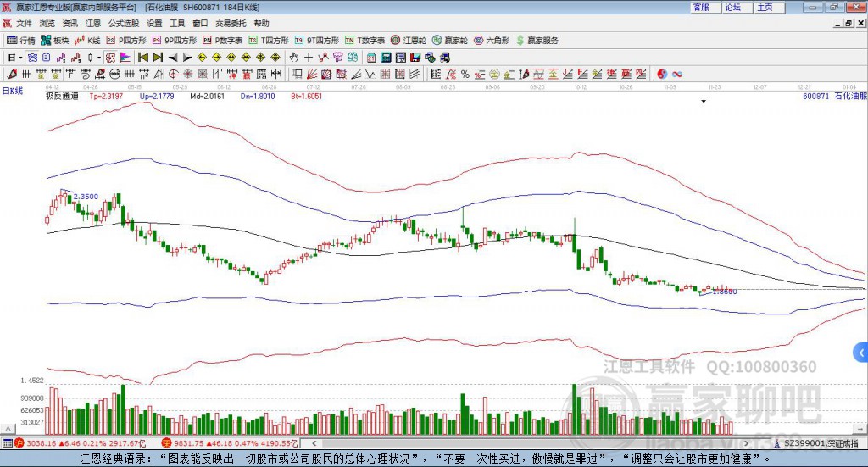
Task: Click the 论坛 forum button
Action: click(x=737, y=7)
